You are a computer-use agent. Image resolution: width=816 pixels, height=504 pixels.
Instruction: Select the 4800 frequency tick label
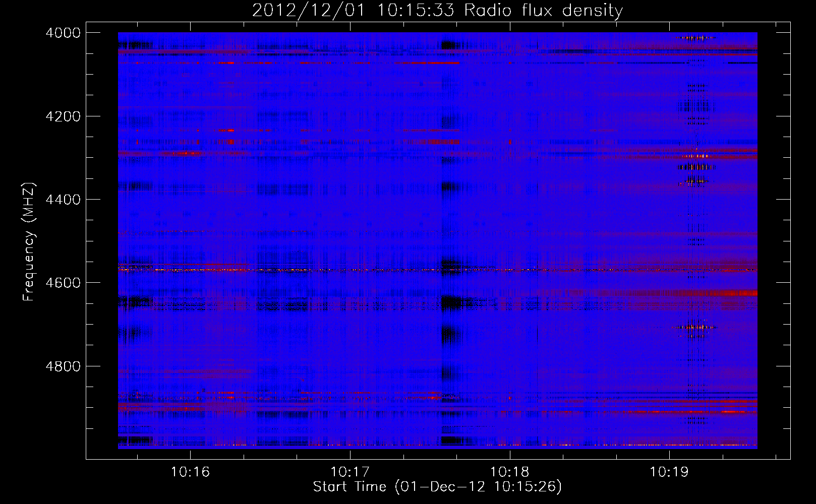tap(63, 366)
